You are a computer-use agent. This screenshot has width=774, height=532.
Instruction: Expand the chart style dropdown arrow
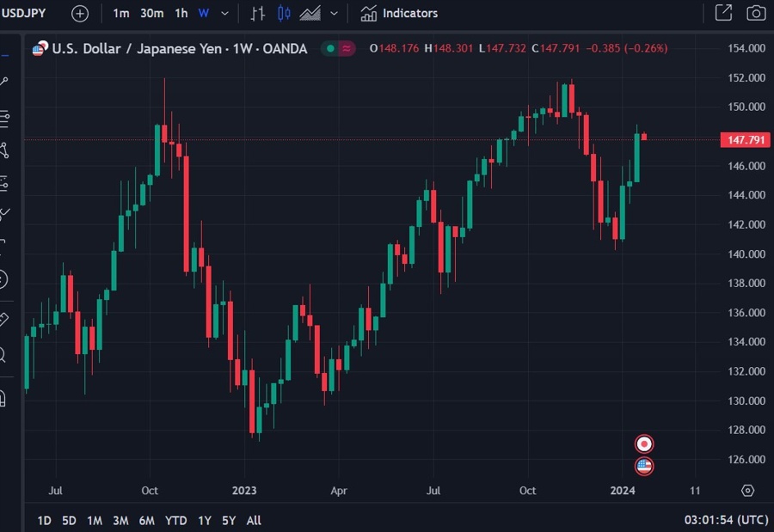coord(335,14)
